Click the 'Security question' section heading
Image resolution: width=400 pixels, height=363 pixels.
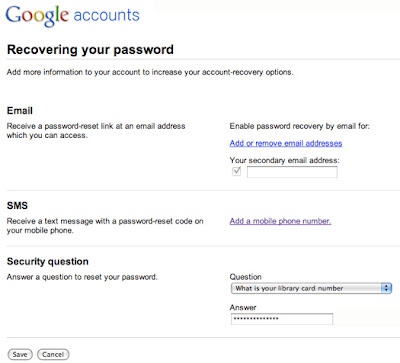click(48, 261)
